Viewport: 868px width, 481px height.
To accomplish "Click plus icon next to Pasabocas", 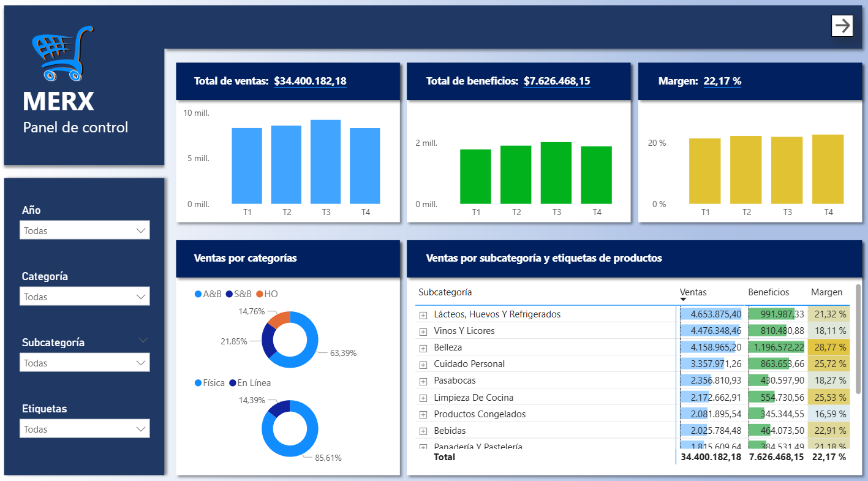I will [423, 381].
